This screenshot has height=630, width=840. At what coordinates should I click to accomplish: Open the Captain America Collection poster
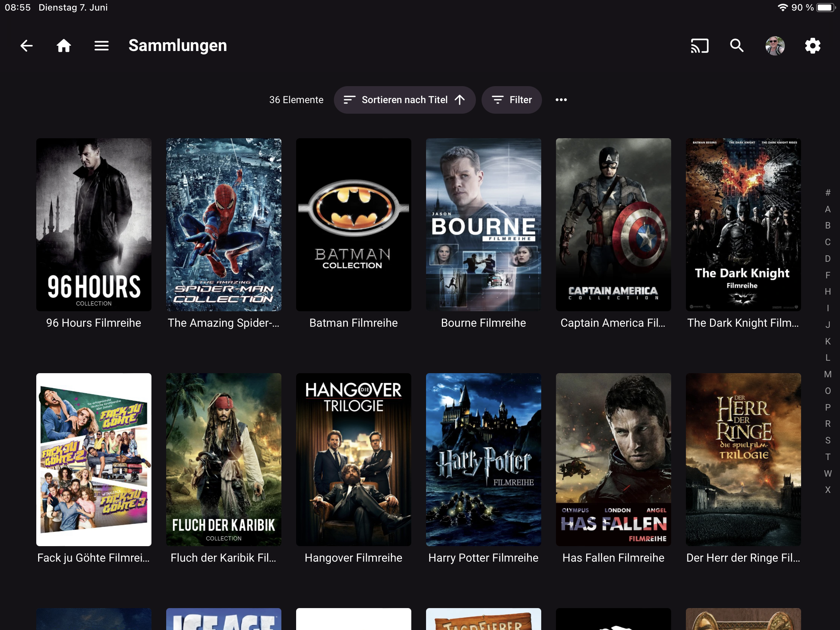pos(613,225)
